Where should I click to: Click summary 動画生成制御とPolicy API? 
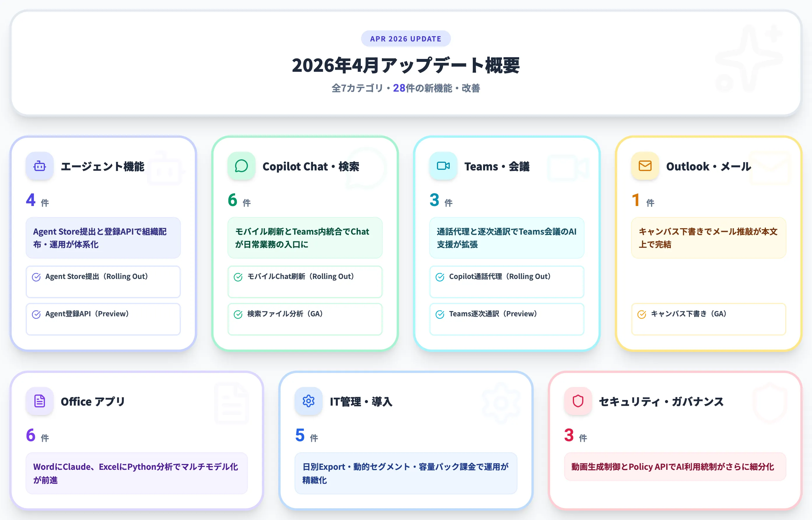pyautogui.click(x=675, y=467)
